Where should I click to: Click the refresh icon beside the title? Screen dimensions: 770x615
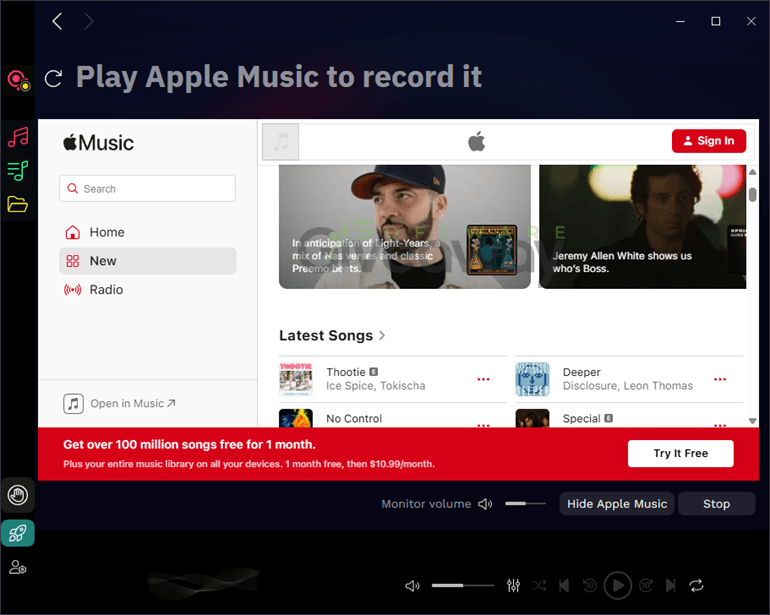point(53,79)
